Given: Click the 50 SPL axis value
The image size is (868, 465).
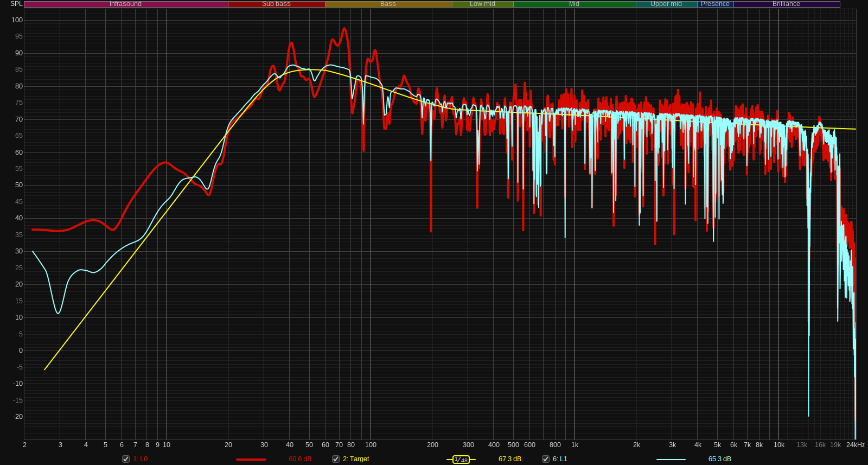Looking at the screenshot, I should (x=19, y=185).
